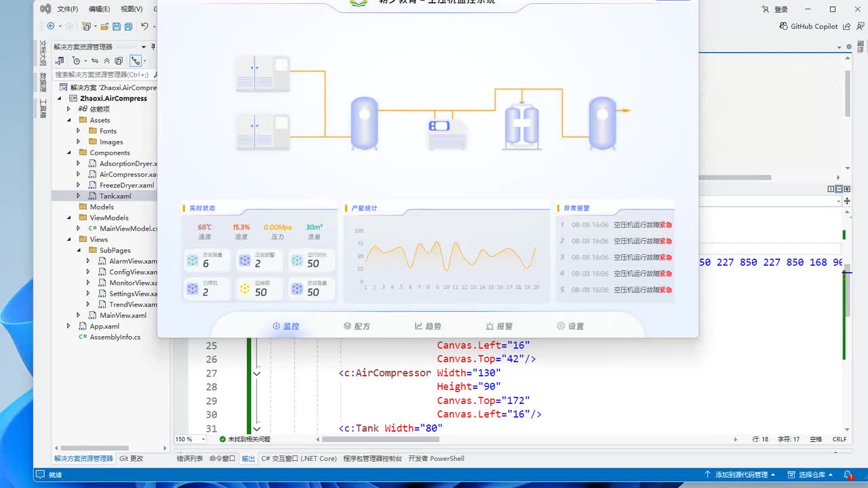Click the show all files icon
Image resolution: width=868 pixels, height=488 pixels.
(x=119, y=60)
